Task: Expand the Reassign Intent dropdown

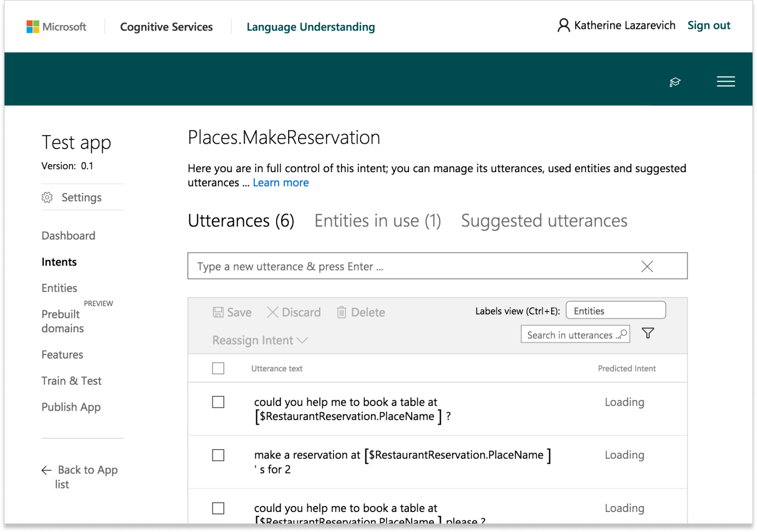Action: [260, 340]
